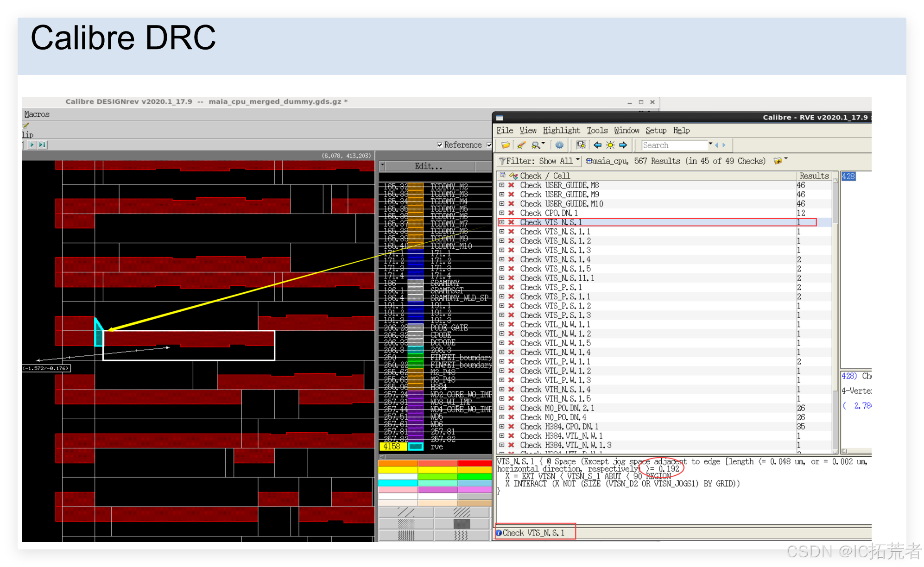
Task: Pick the orange color swatch
Action: click(x=398, y=463)
